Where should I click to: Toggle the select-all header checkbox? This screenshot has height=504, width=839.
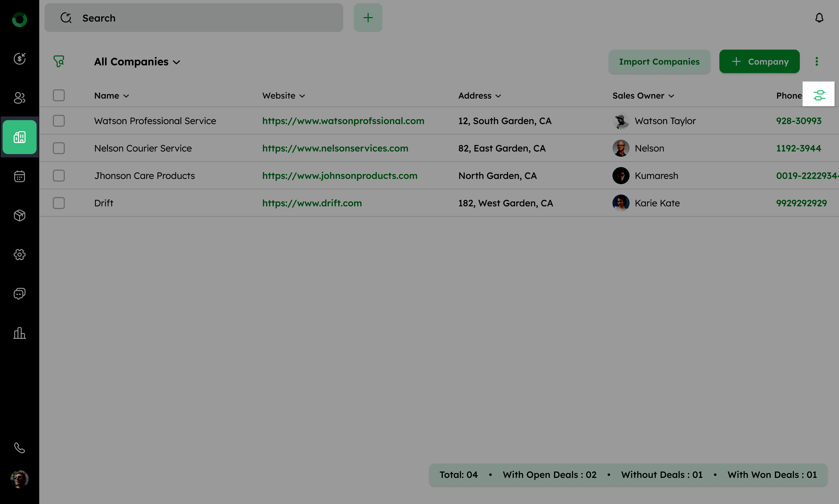click(x=59, y=95)
